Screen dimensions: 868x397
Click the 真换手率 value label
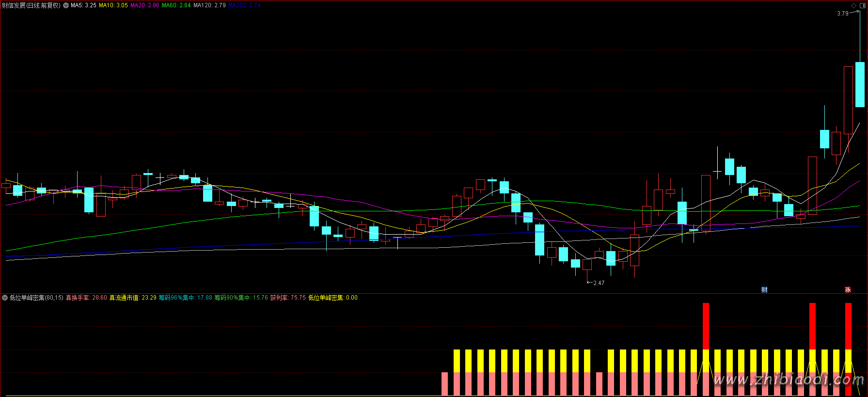coord(86,298)
